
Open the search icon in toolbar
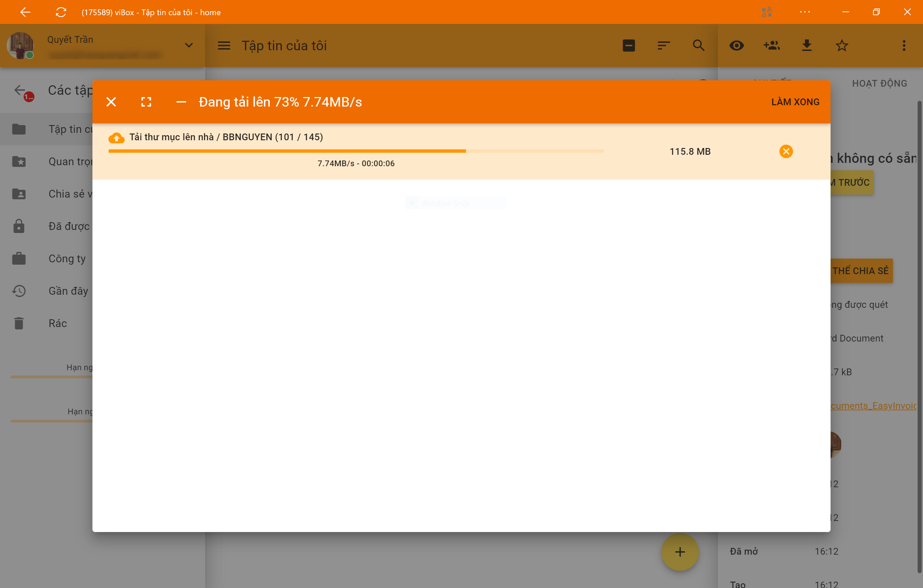tap(698, 46)
